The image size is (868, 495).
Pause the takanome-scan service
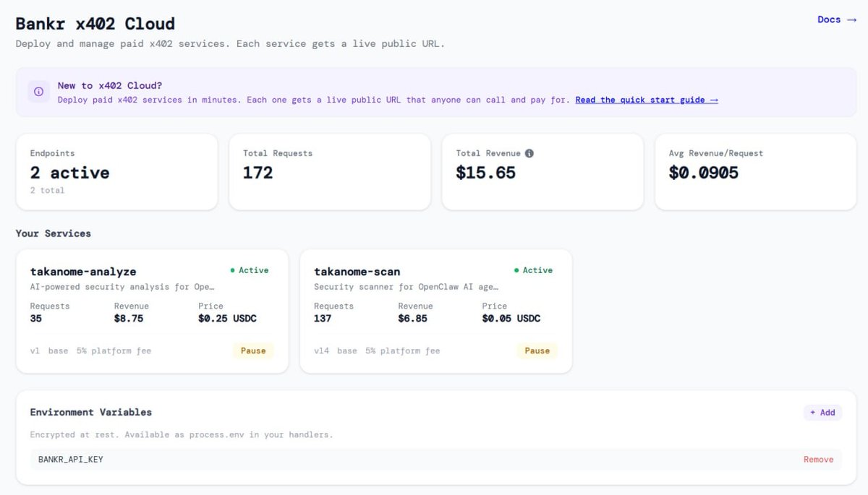tap(537, 350)
